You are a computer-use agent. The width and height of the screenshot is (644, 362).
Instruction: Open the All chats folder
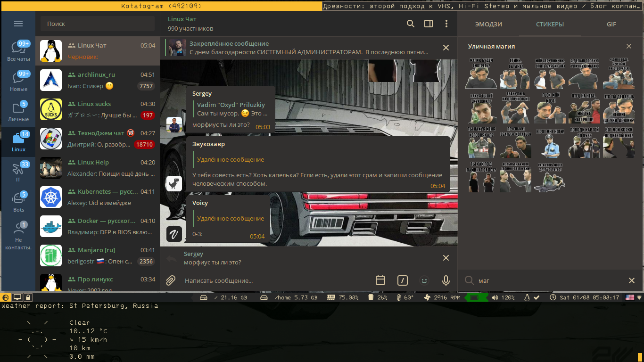click(18, 51)
